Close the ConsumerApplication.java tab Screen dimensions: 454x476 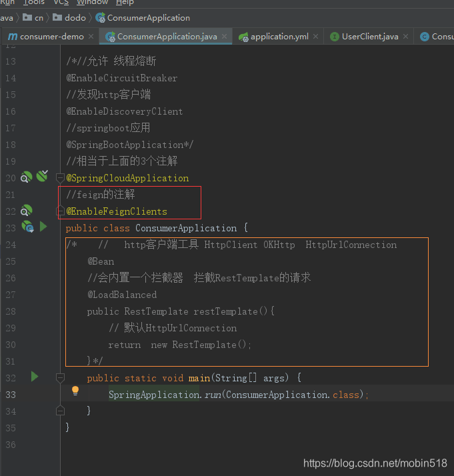[224, 37]
